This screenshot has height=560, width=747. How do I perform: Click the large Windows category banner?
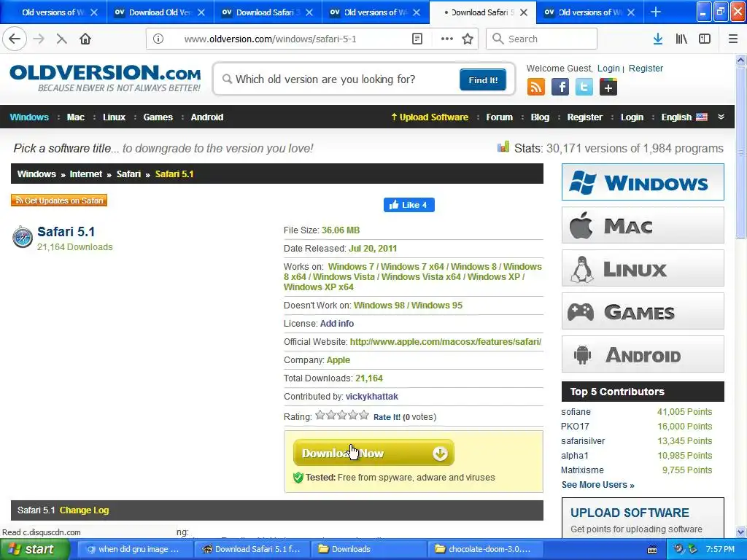(x=643, y=182)
